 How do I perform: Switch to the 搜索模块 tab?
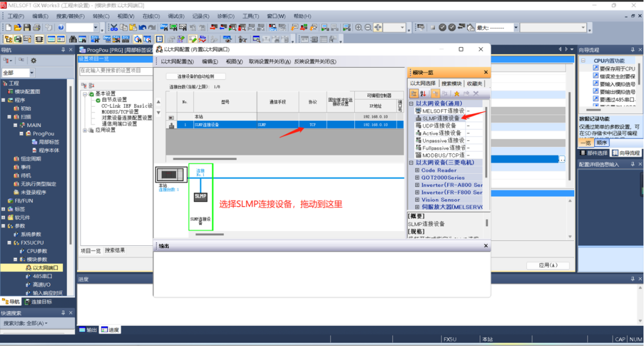pos(451,83)
